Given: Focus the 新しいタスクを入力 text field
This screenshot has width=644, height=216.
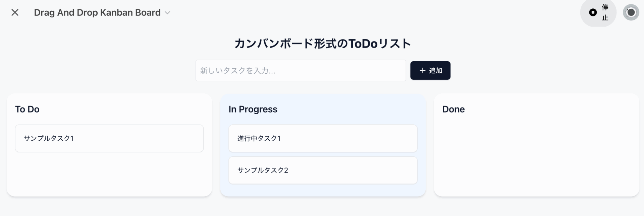Looking at the screenshot, I should tap(300, 71).
